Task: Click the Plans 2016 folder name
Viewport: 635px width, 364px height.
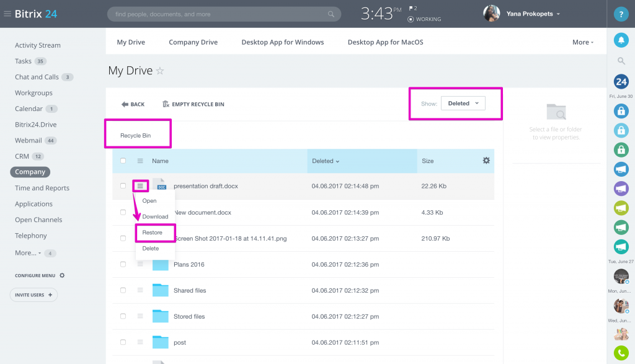Action: [189, 264]
